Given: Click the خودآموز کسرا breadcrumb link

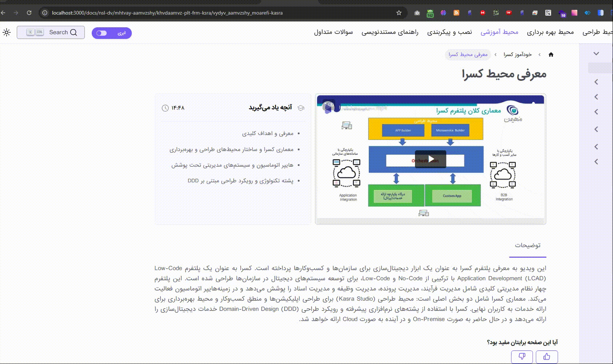Looking at the screenshot, I should pos(517,55).
